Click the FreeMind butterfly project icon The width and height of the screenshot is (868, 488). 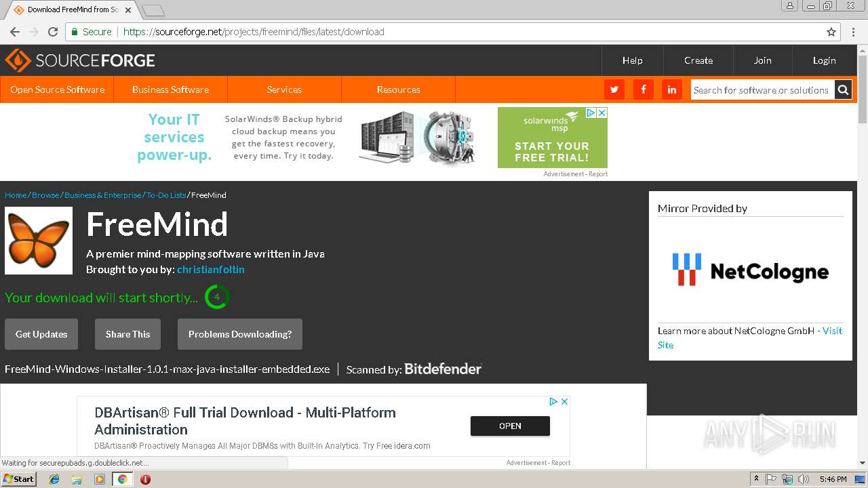39,241
